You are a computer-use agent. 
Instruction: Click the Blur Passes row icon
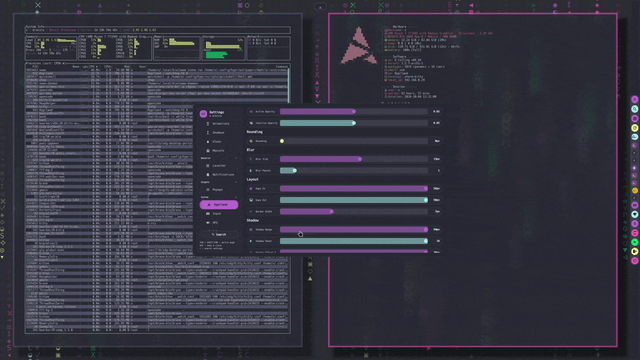point(251,171)
